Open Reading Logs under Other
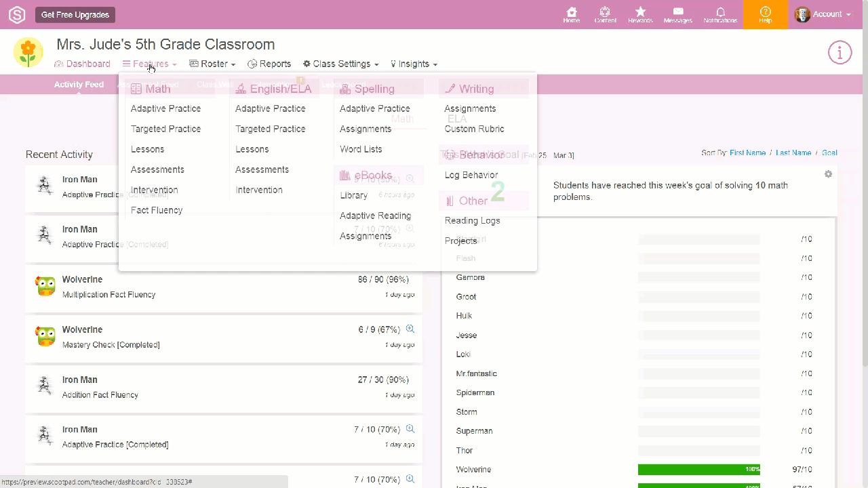The width and height of the screenshot is (868, 488). tap(472, 220)
